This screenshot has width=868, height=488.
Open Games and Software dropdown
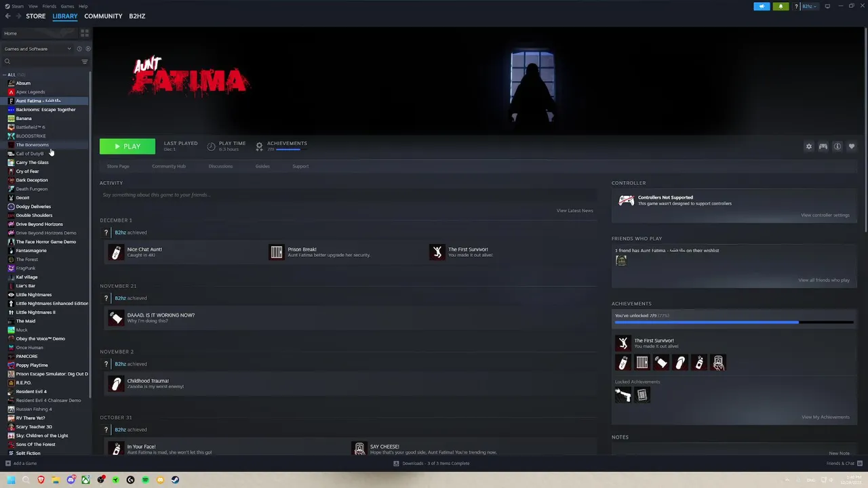click(37, 49)
